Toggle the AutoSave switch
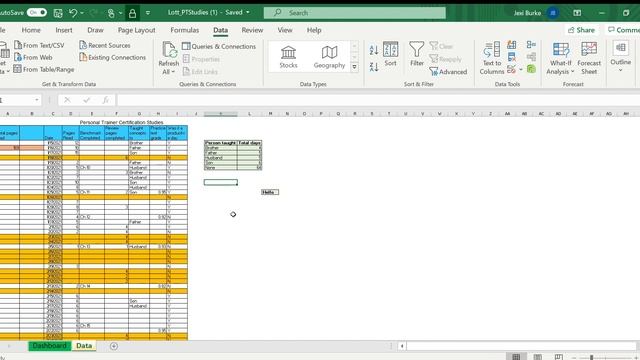Image resolution: width=640 pixels, height=360 pixels. pyautogui.click(x=37, y=13)
